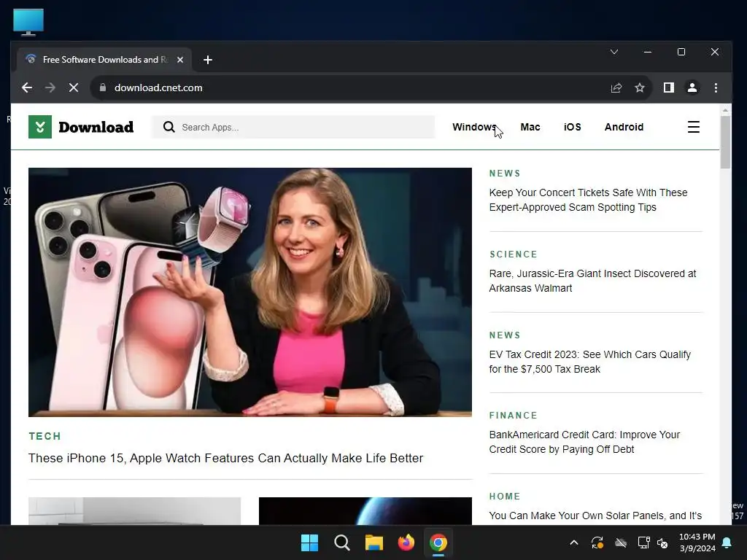Open the Make Your Own Solar Panels article

(595, 516)
